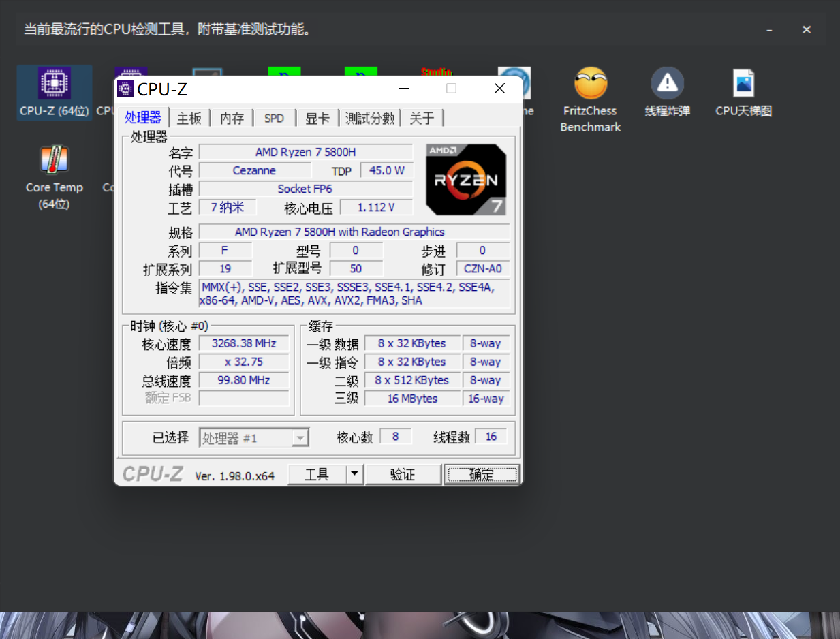Click the 线程数 value 16
Screen dimensions: 840x639
491,437
